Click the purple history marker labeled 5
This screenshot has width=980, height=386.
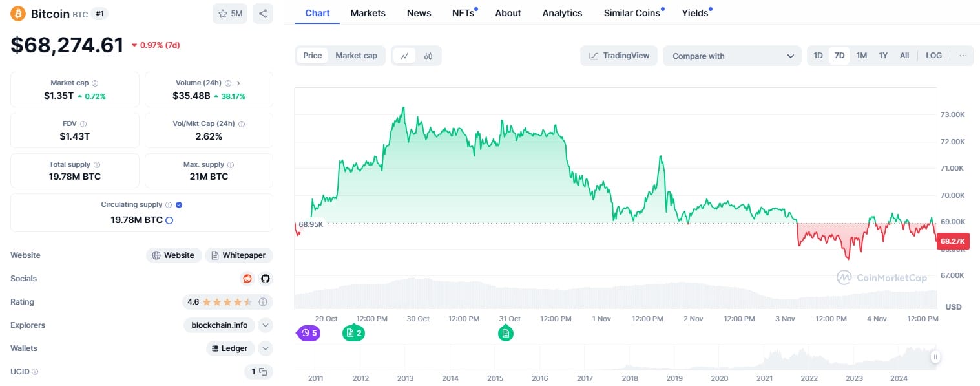point(309,333)
